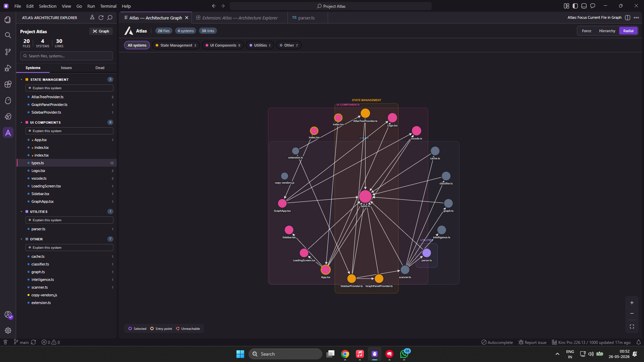Toggle the Other filter chip
The image size is (644, 362).
point(288,45)
